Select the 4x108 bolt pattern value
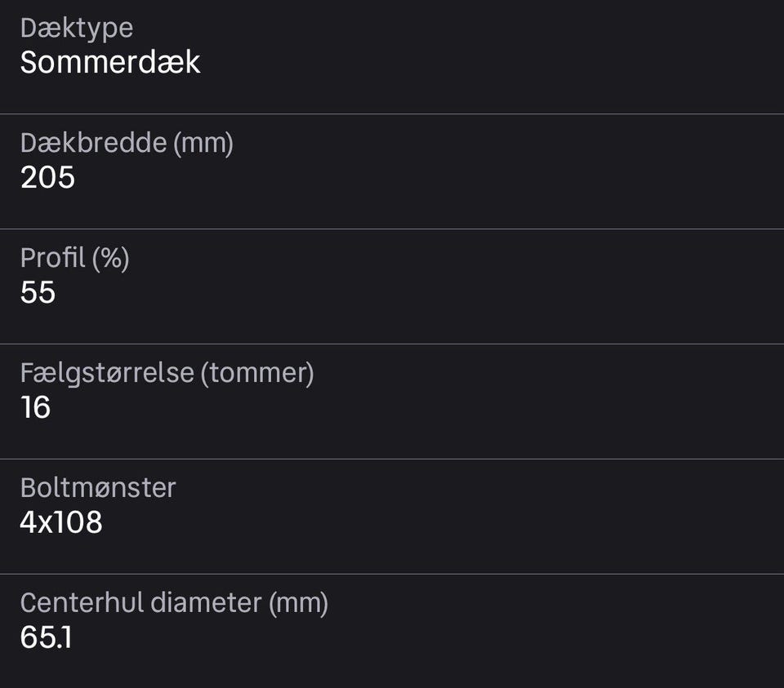 click(61, 522)
